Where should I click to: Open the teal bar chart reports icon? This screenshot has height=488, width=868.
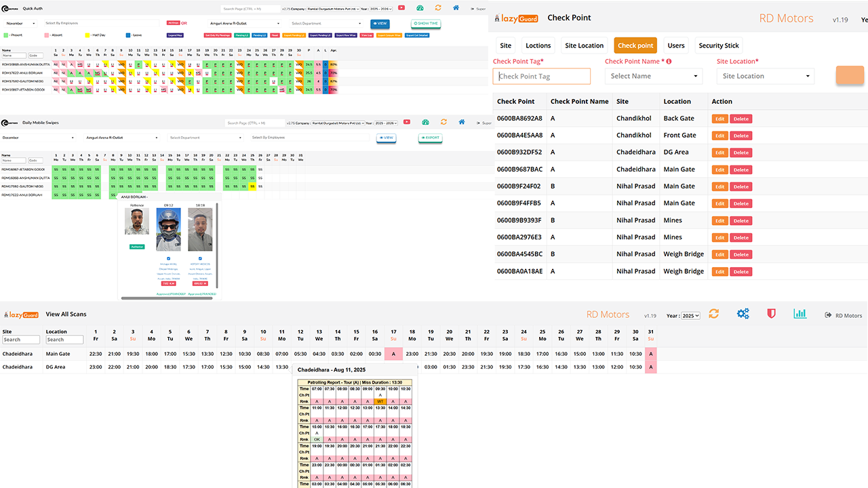(800, 314)
